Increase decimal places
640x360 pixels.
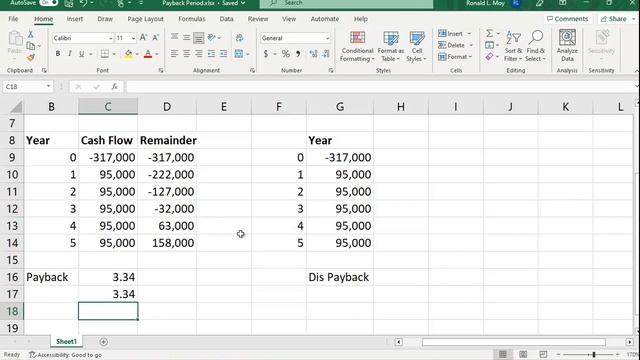point(313,54)
